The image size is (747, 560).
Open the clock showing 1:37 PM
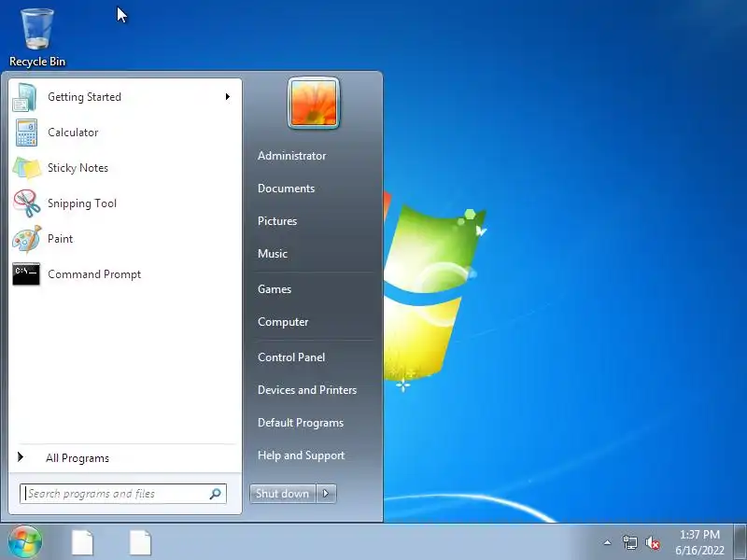click(699, 542)
